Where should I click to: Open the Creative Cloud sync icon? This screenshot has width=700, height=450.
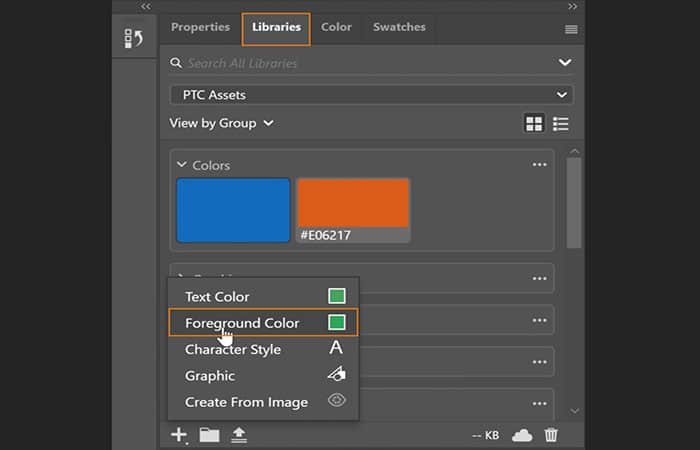[521, 434]
